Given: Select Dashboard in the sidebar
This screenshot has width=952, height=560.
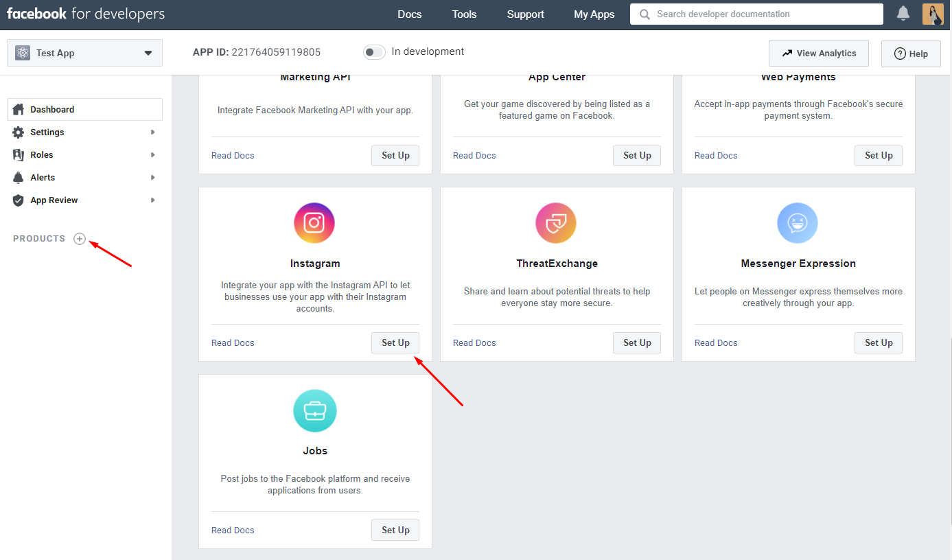Looking at the screenshot, I should point(84,110).
